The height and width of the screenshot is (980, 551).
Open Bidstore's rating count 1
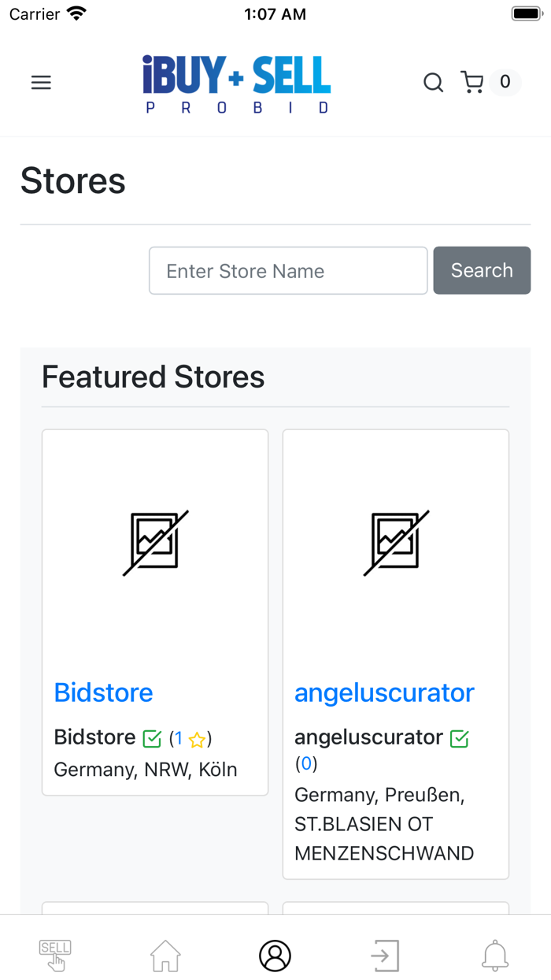pyautogui.click(x=179, y=738)
